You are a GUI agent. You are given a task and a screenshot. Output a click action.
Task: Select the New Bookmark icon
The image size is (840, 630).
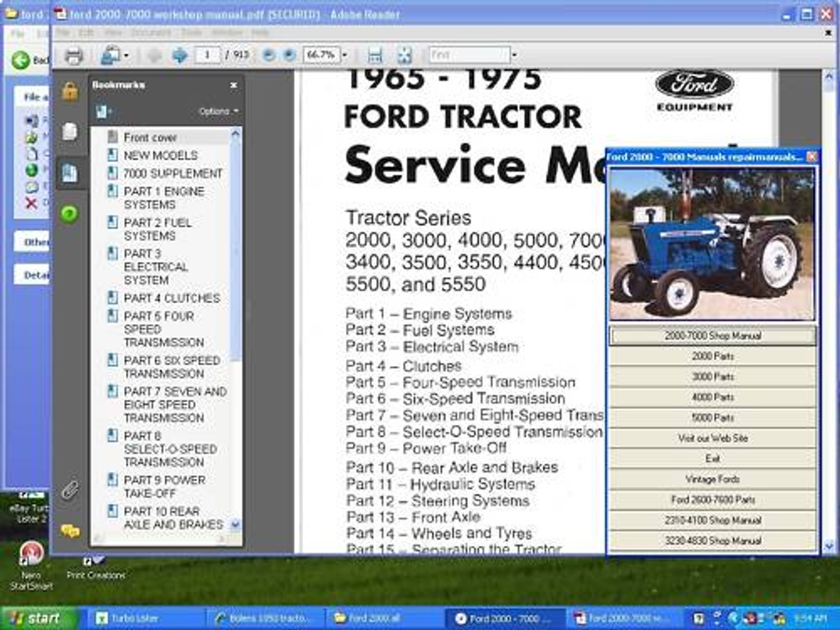coord(102,111)
